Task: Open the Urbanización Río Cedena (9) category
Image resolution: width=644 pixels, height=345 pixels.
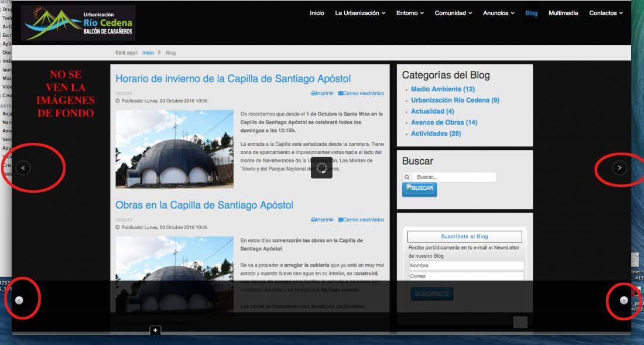Action: [x=455, y=100]
